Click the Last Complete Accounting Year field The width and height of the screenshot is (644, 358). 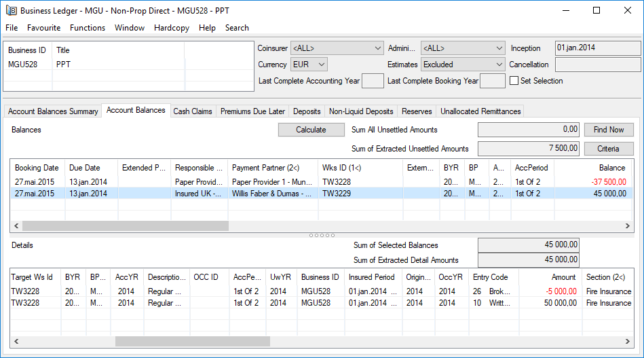tap(373, 81)
